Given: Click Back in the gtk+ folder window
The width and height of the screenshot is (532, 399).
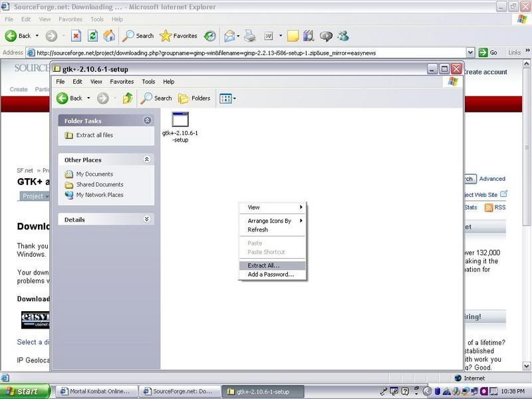Looking at the screenshot, I should [70, 98].
